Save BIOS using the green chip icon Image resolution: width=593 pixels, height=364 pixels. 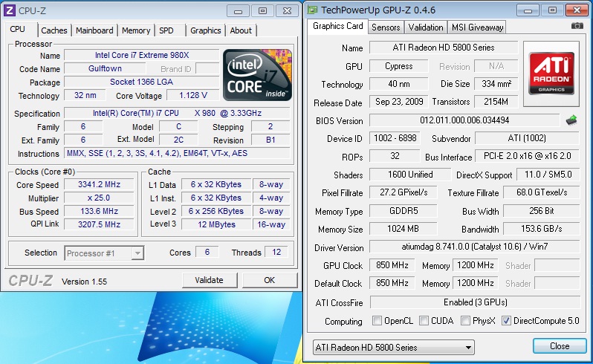click(x=571, y=120)
